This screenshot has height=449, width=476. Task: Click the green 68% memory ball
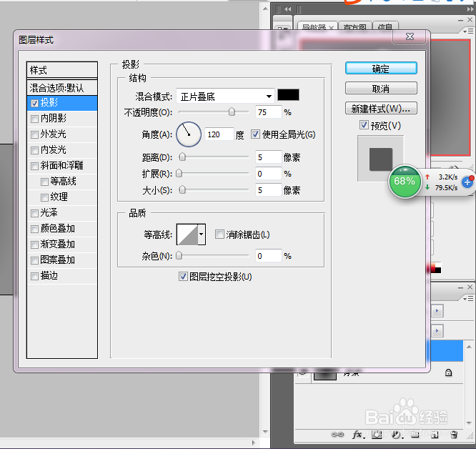click(x=405, y=181)
